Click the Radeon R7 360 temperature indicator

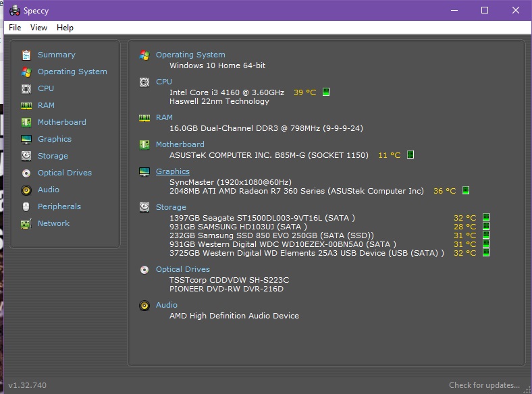pyautogui.click(x=466, y=190)
